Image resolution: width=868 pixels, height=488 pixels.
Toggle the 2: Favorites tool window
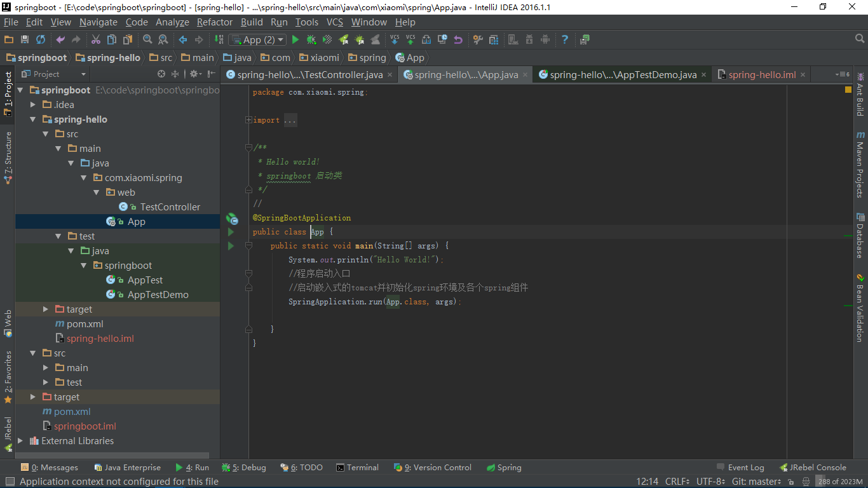coord(8,377)
